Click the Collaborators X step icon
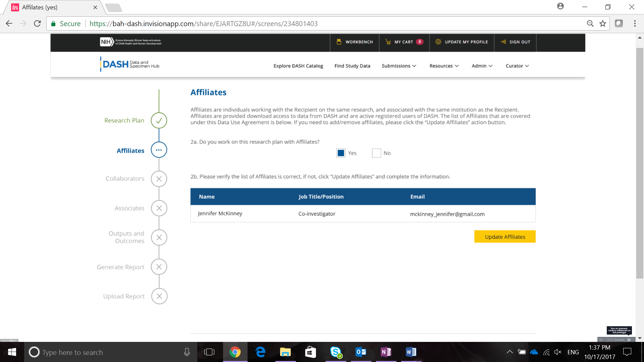The height and width of the screenshot is (362, 644). tap(159, 179)
